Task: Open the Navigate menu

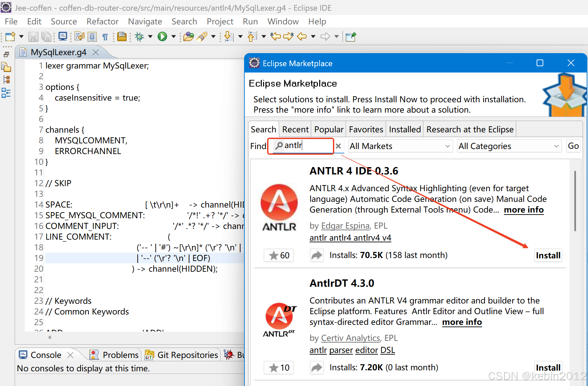Action: point(145,21)
